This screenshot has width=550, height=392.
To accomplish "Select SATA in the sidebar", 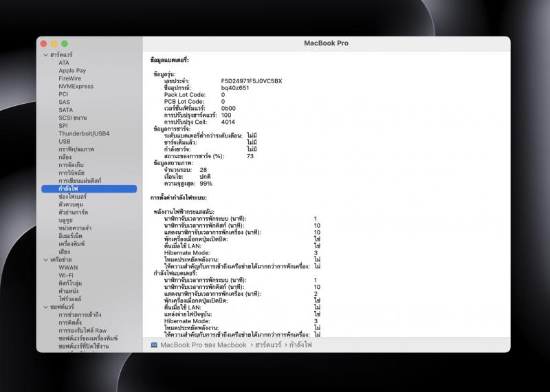I will pyautogui.click(x=65, y=110).
